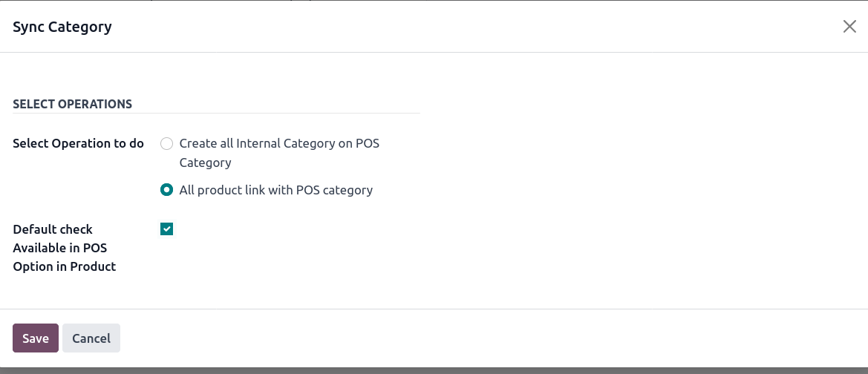
Task: Click the 'Sync Category' dialog title
Action: point(62,27)
